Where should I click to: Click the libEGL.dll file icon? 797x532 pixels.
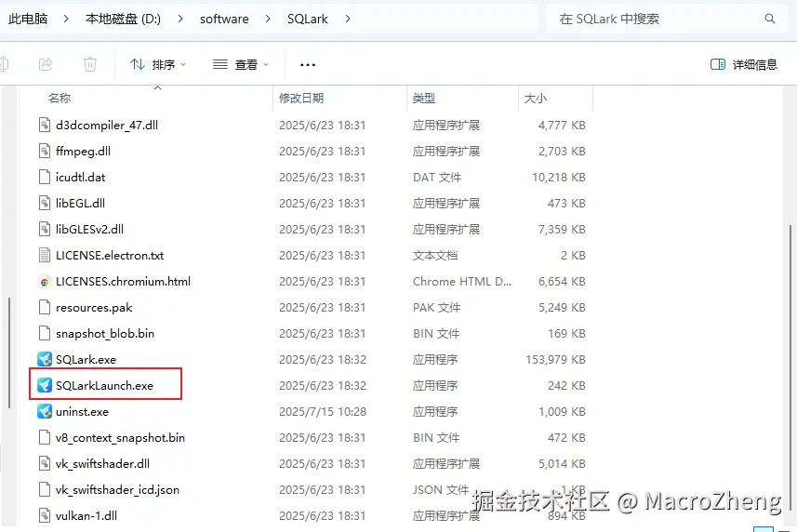click(45, 203)
